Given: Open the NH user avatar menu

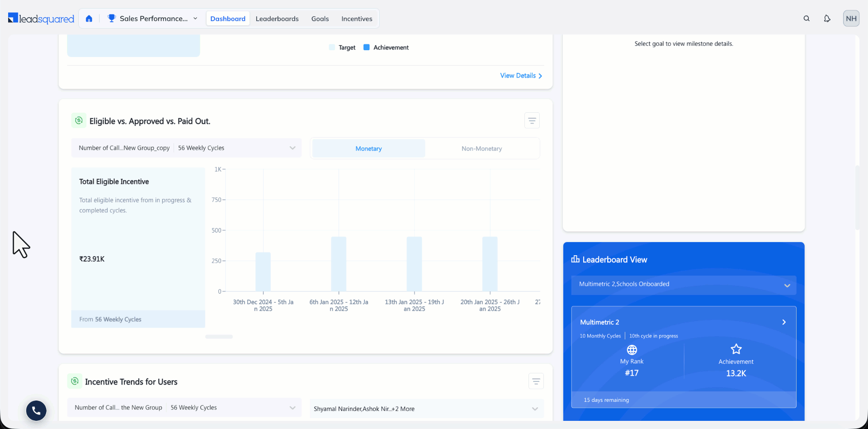Looking at the screenshot, I should click(x=851, y=19).
